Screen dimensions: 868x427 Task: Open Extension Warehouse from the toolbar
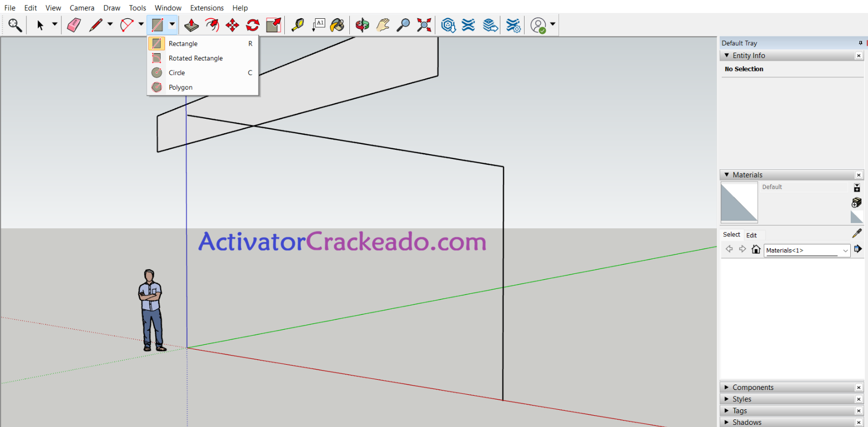[469, 25]
